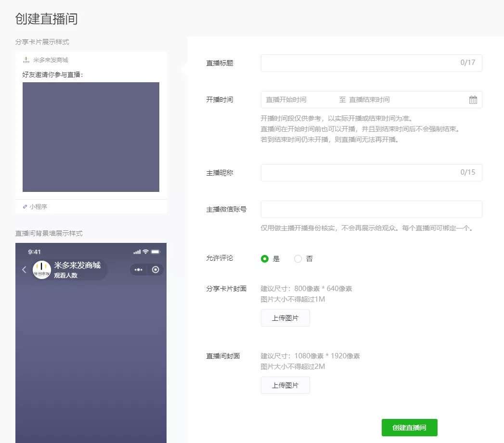504x443 pixels.
Task: Click the Wi-Fi icon in the preview status bar
Action: [x=146, y=251]
